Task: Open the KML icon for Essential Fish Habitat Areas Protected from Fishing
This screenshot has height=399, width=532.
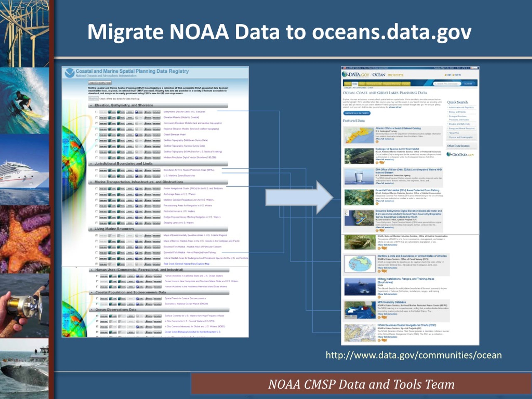Action: click(139, 253)
